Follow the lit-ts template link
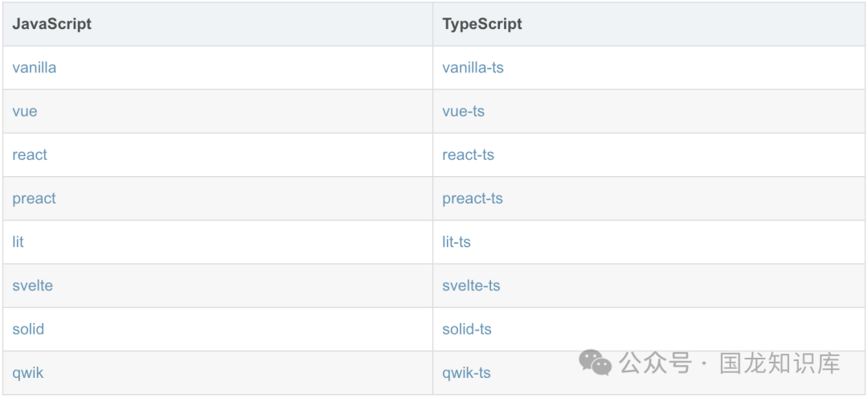 [456, 241]
